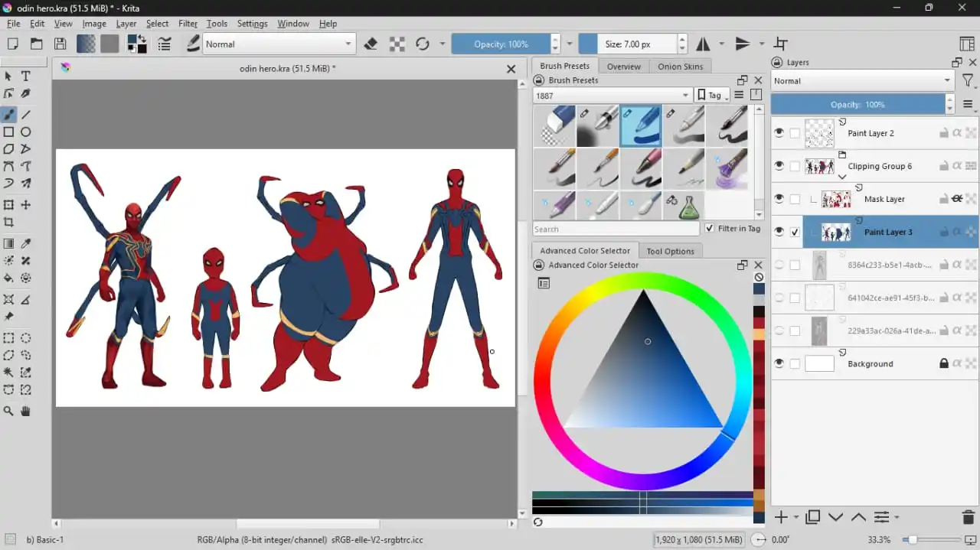This screenshot has height=550, width=980.
Task: Toggle horizontal mirror tool
Action: click(702, 44)
